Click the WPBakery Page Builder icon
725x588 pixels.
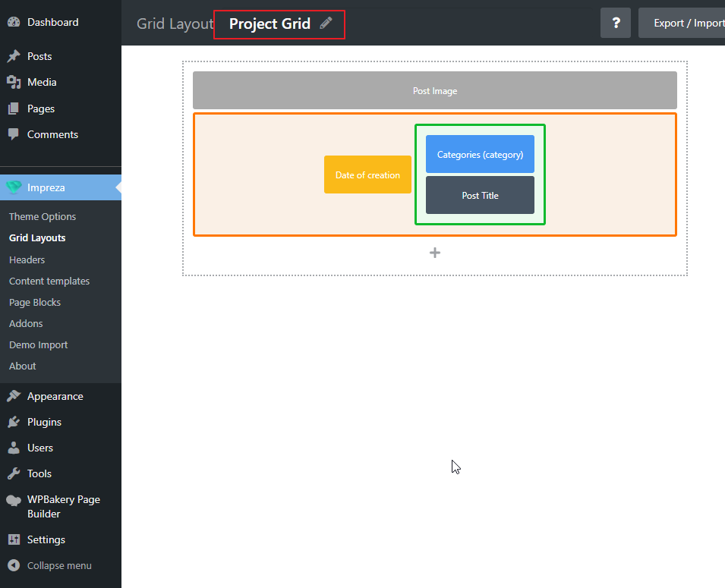pyautogui.click(x=14, y=500)
